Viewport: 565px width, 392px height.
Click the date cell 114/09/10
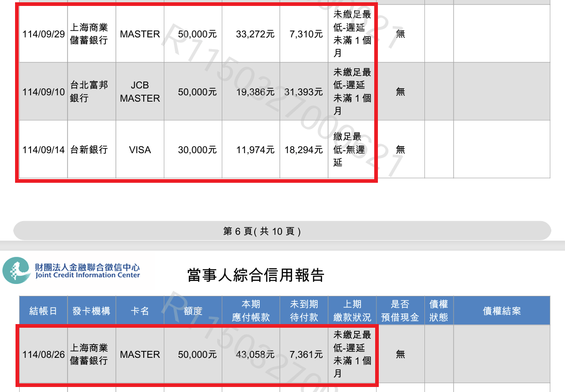click(x=43, y=92)
